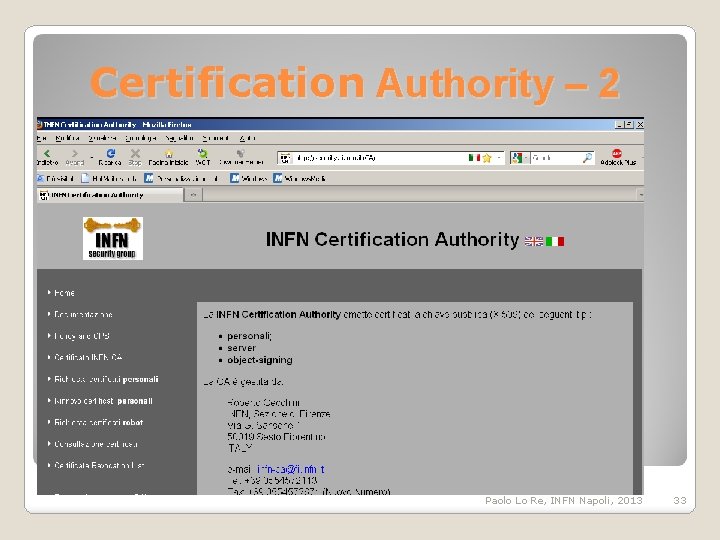Open the Segnalibri menu
Viewport: 720px width, 540px height.
point(179,138)
